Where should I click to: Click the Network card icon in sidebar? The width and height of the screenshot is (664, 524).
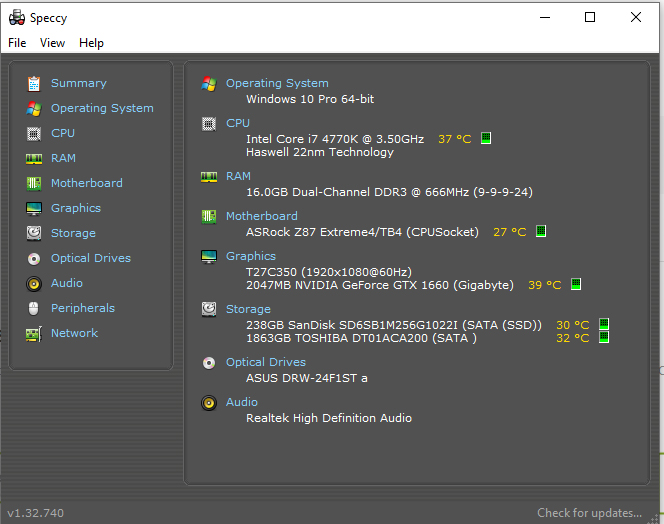coord(34,333)
